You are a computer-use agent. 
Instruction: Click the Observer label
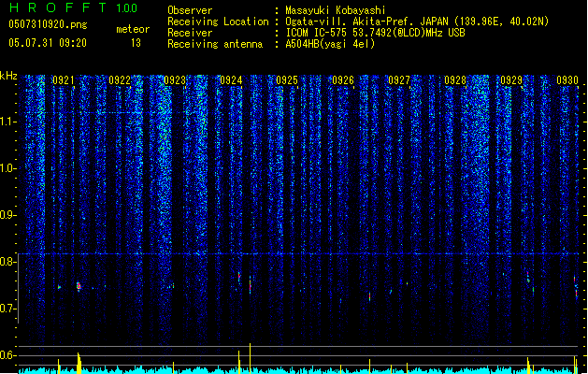pos(190,10)
